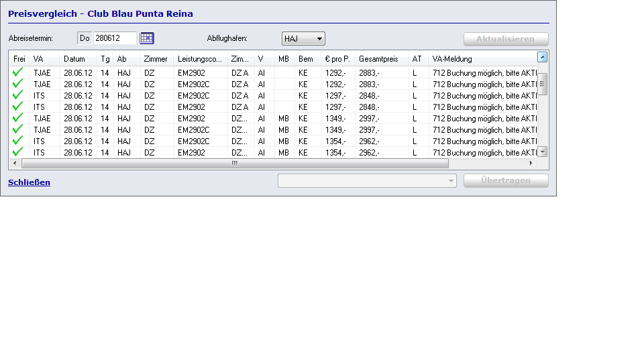This screenshot has height=362, width=644.
Task: Click total 2962,- in the ITS EM2902 row
Action: [369, 152]
